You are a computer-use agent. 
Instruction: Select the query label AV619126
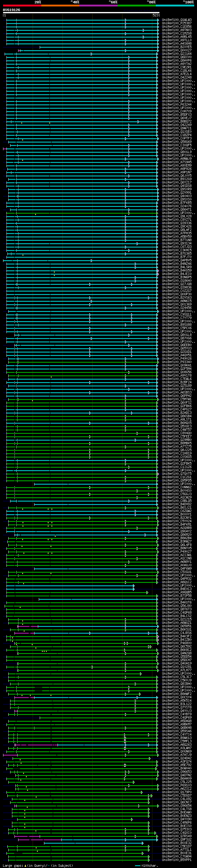click(x=11, y=10)
